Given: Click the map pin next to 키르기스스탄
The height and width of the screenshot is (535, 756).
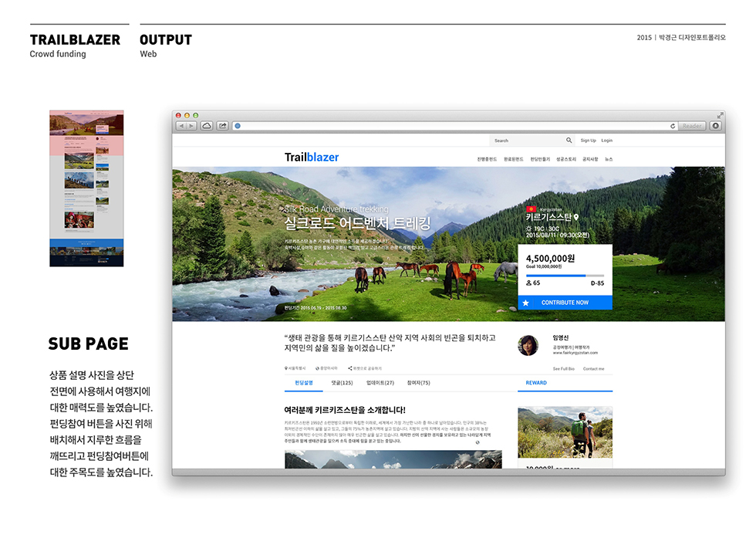Looking at the screenshot, I should 575,218.
